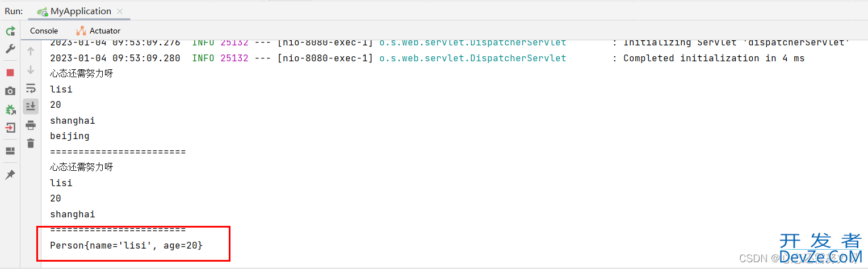Open the layout settings icon

click(10, 151)
